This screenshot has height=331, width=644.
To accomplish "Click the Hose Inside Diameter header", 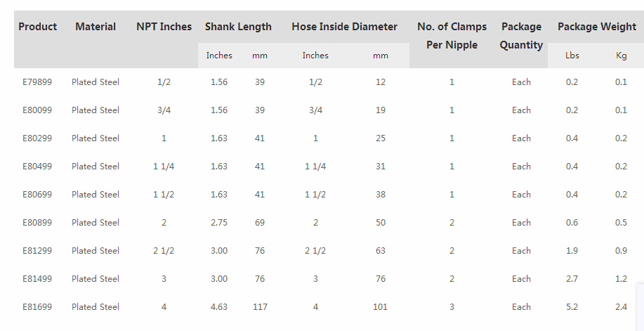I will click(x=344, y=27).
